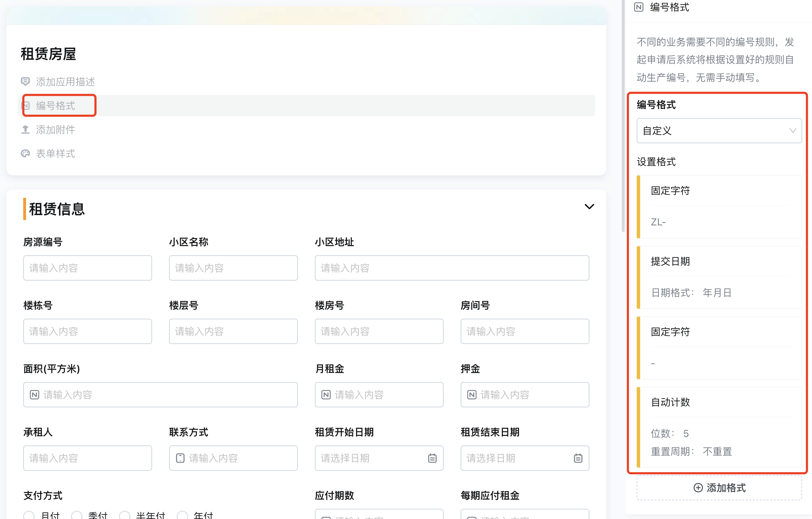Screen dimensions: 812x519
Task: Click the palette icon for 表单样式
Action: 25,154
